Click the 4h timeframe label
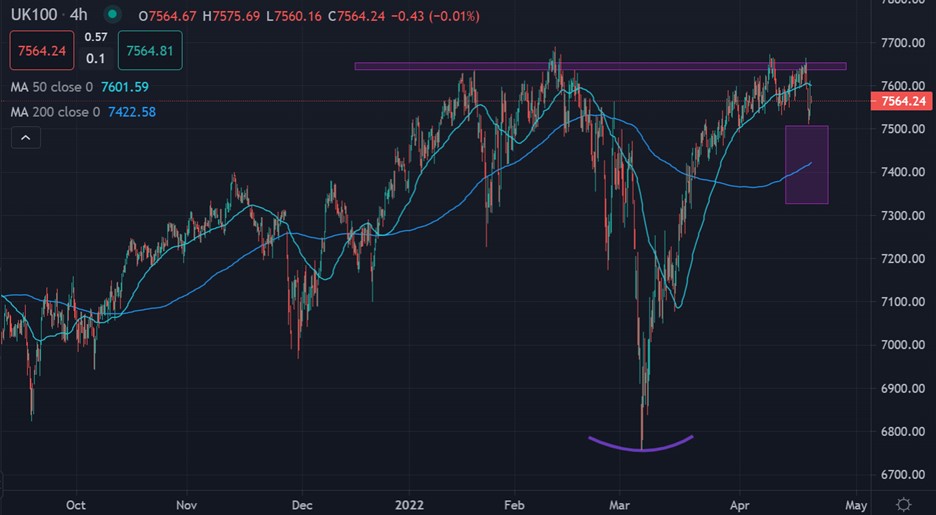Image resolution: width=936 pixels, height=515 pixels. point(78,14)
